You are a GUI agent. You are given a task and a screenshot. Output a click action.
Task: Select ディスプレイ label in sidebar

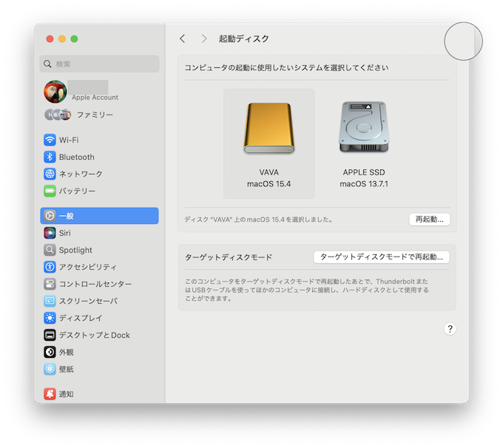81,318
